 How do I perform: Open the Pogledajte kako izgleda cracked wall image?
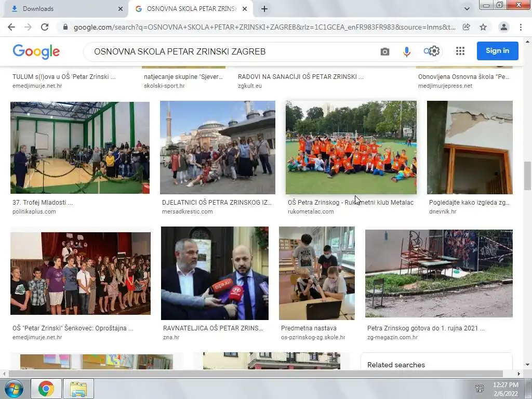[x=470, y=147]
